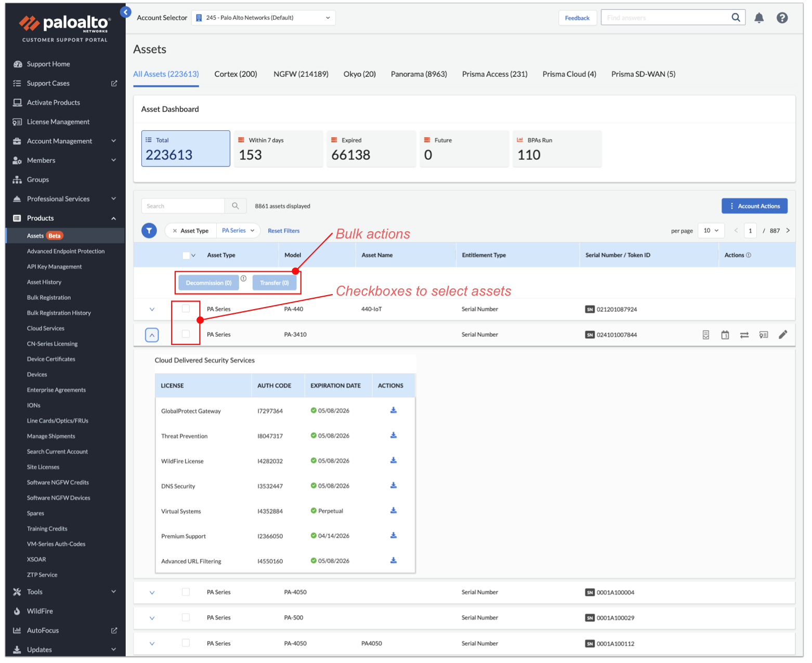Download the GlobalProtect Gateway license

pos(394,410)
